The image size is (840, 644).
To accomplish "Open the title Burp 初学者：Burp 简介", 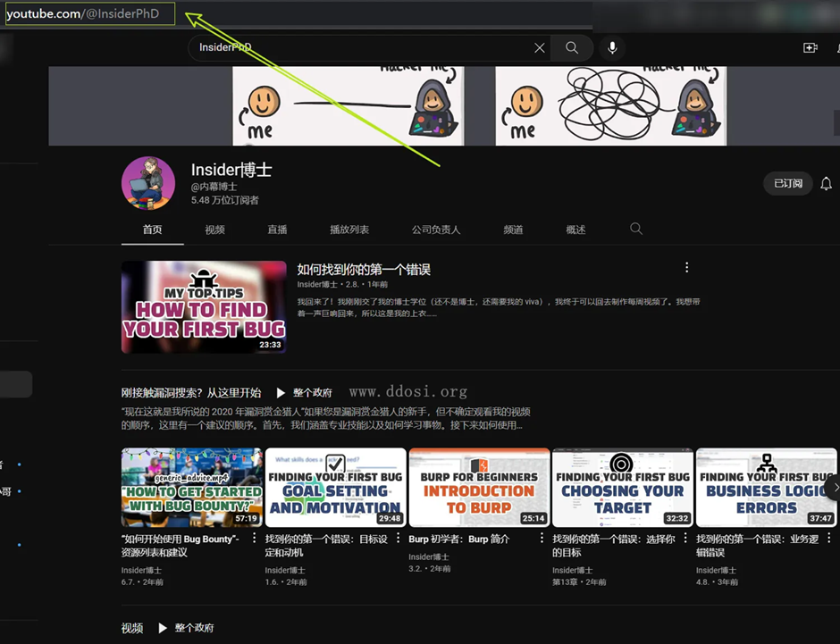I will [459, 539].
